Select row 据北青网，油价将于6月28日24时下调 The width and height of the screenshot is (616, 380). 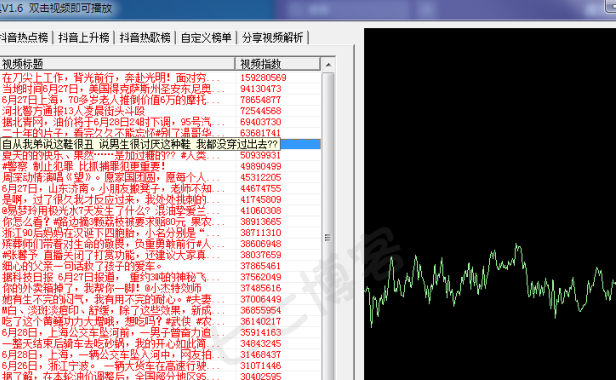[160, 122]
